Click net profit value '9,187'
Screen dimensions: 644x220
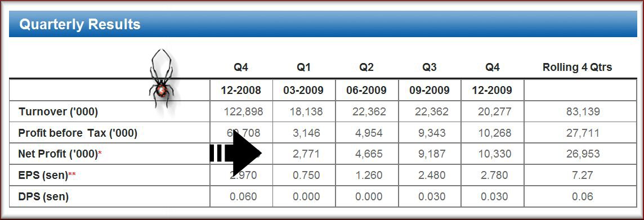(x=432, y=154)
